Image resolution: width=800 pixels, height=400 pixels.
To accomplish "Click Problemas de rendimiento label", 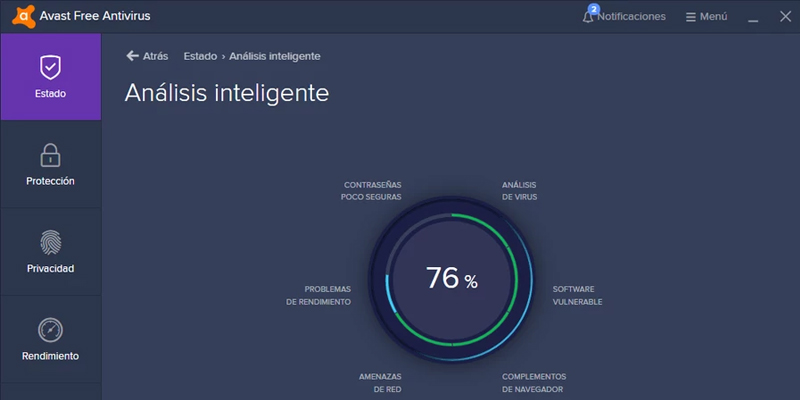I will tap(318, 295).
